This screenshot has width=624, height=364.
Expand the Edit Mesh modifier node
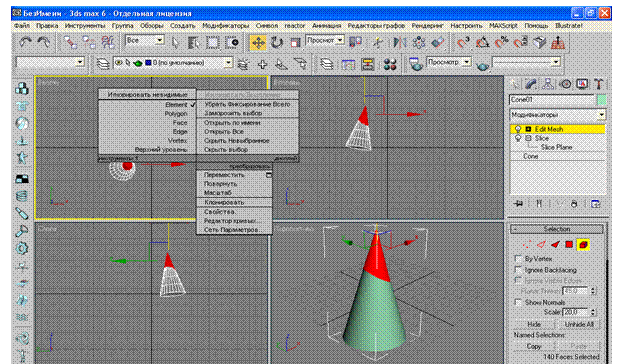528,129
